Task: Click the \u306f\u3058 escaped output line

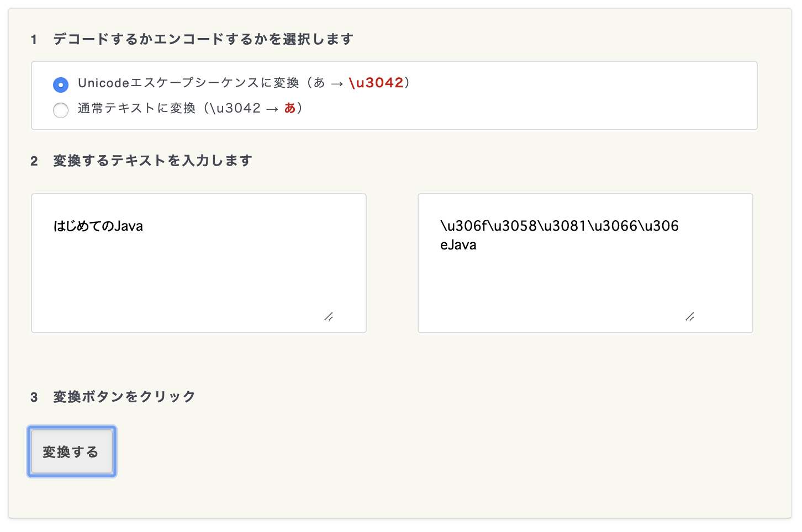Action: 560,226
